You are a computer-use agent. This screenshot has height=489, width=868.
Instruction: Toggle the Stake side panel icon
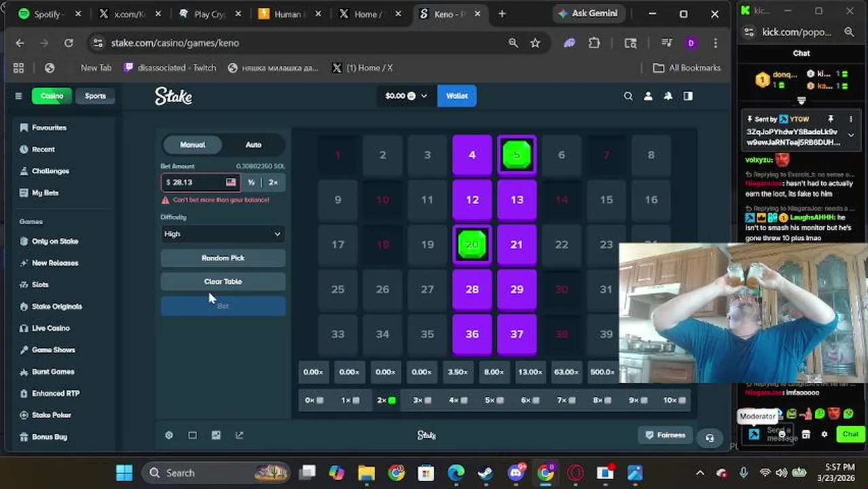(x=688, y=96)
